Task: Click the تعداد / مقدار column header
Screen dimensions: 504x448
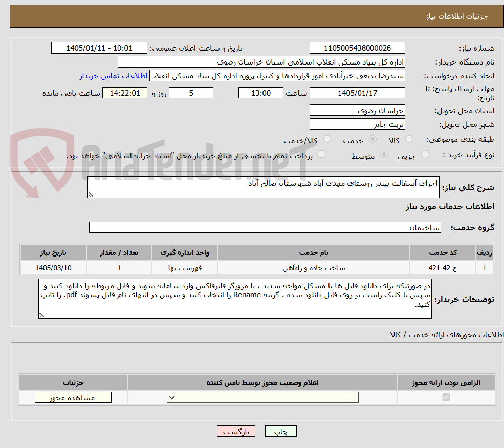Action: click(x=119, y=253)
